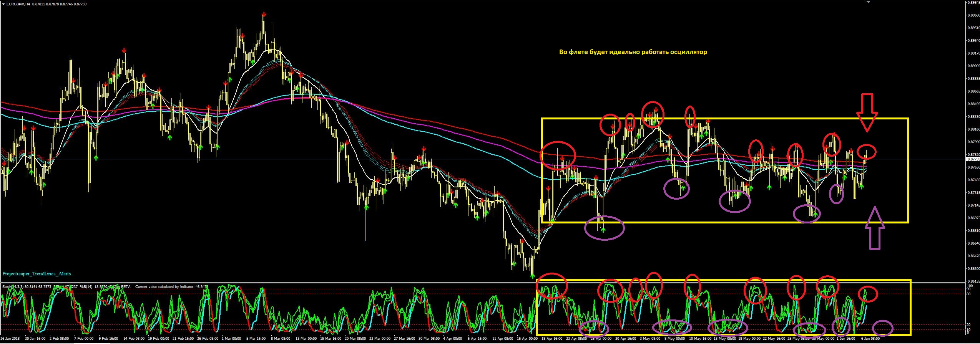Click the green buy arrow below the lowest candle

[x=533, y=275]
